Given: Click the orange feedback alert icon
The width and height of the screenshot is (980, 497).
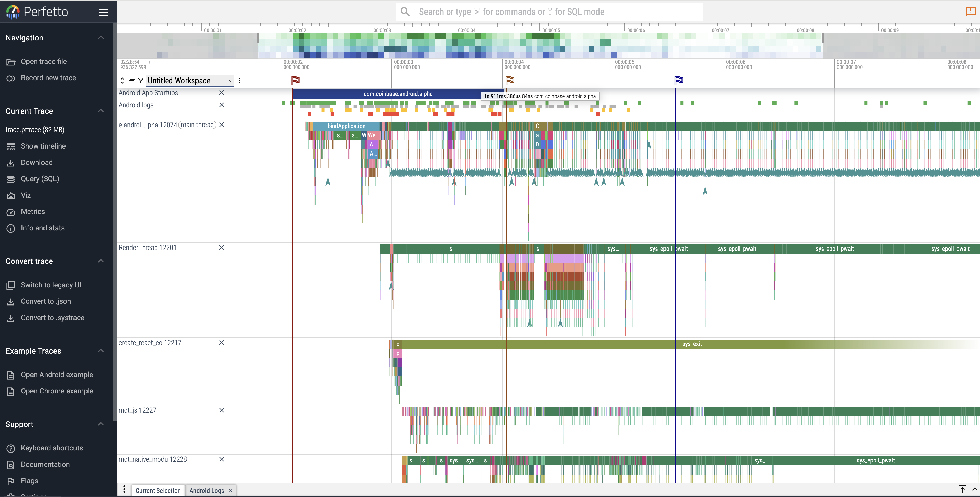Looking at the screenshot, I should (970, 12).
